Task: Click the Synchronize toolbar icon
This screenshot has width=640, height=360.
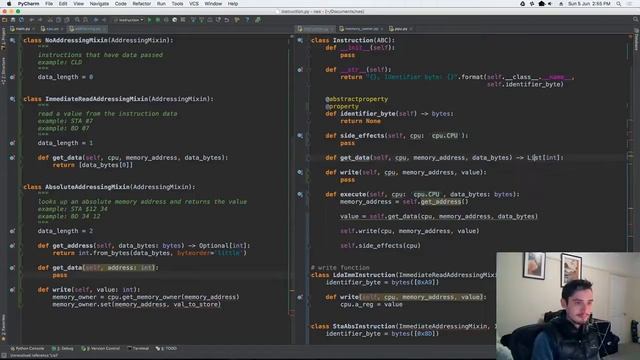Action: 21,20
